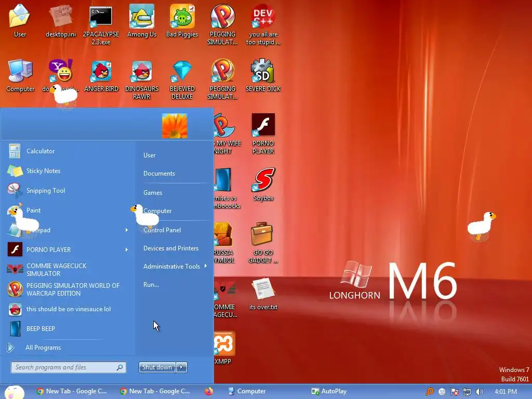This screenshot has height=399, width=532.
Task: Launch COMMIE WAGECUCK SIMULATOR from Start menu
Action: pos(68,270)
